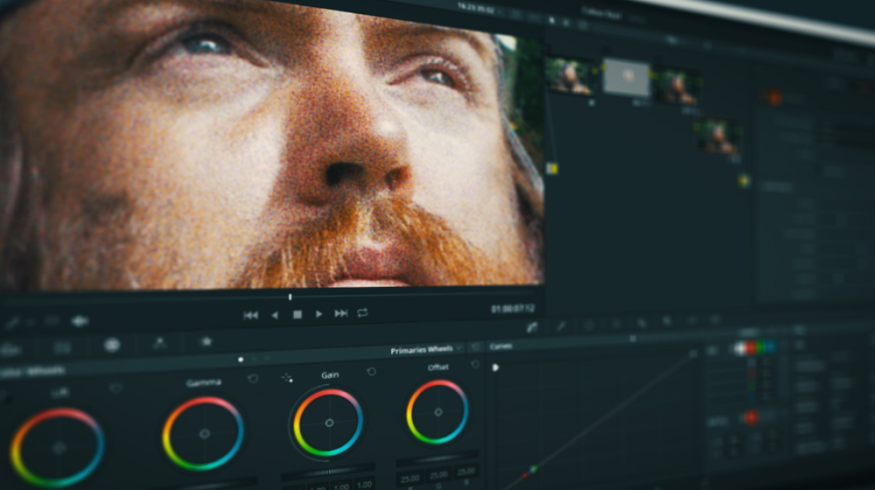Select the lowest node in the graph
Screen dimensions: 875x490
718,137
